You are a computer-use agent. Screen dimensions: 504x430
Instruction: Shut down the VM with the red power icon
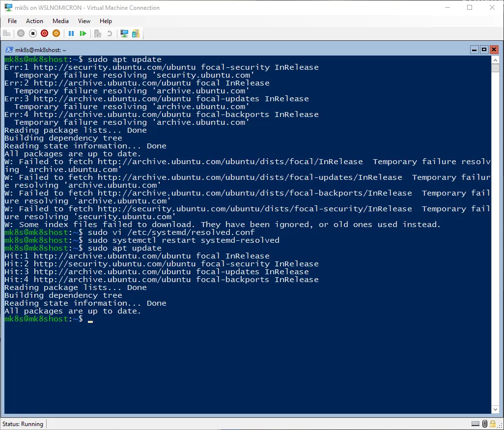click(x=45, y=33)
